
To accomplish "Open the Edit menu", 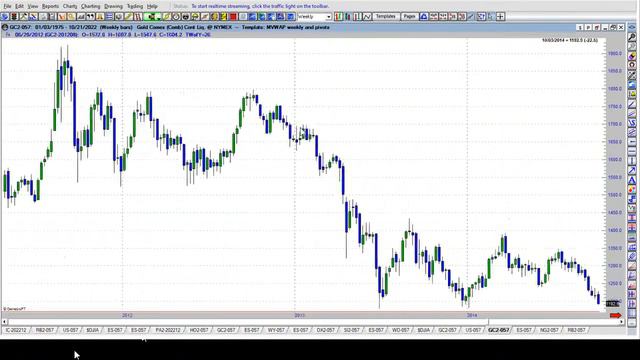I will point(19,6).
